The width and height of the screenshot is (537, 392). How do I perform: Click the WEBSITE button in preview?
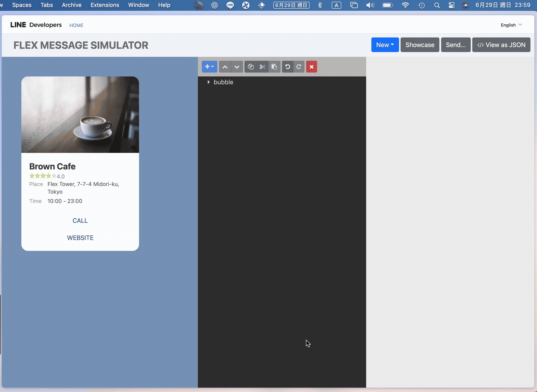point(80,238)
